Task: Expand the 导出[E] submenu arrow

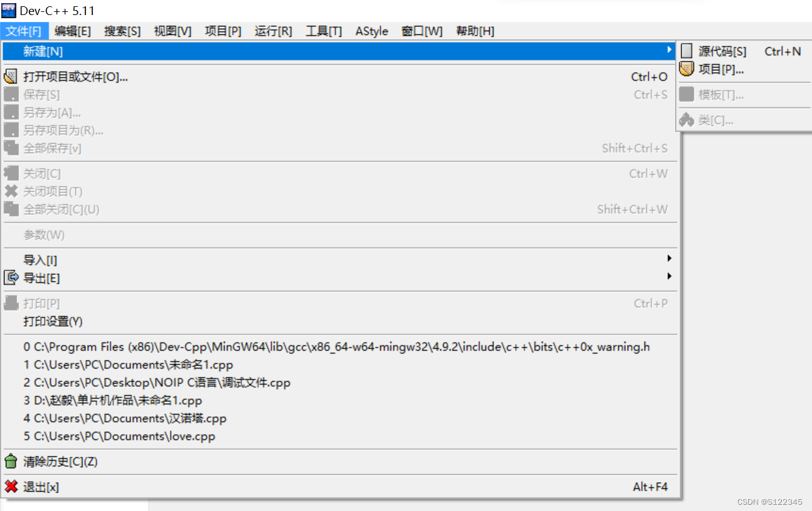Action: 670,276
